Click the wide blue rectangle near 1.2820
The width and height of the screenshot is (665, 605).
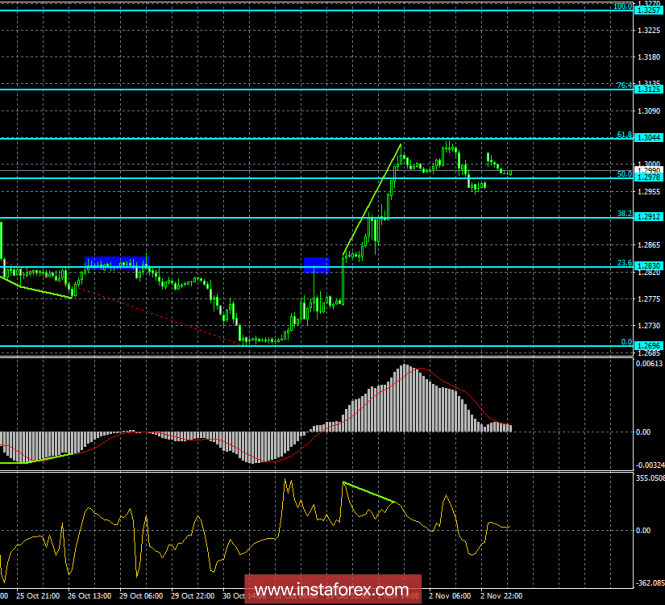pos(116,263)
